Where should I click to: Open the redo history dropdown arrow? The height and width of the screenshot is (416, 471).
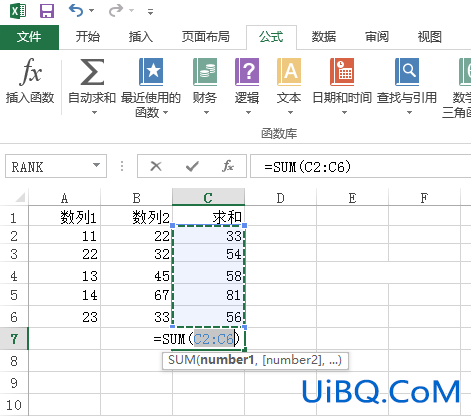pos(131,11)
